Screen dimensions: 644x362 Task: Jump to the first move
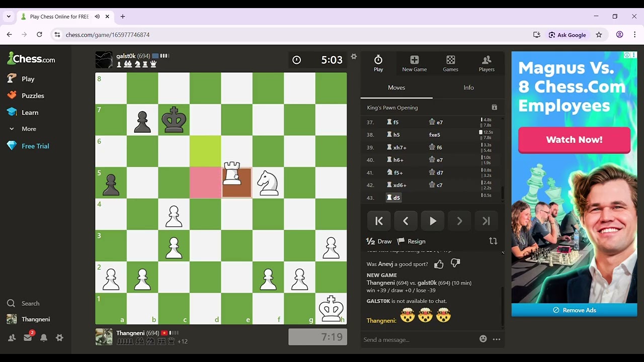pos(379,221)
